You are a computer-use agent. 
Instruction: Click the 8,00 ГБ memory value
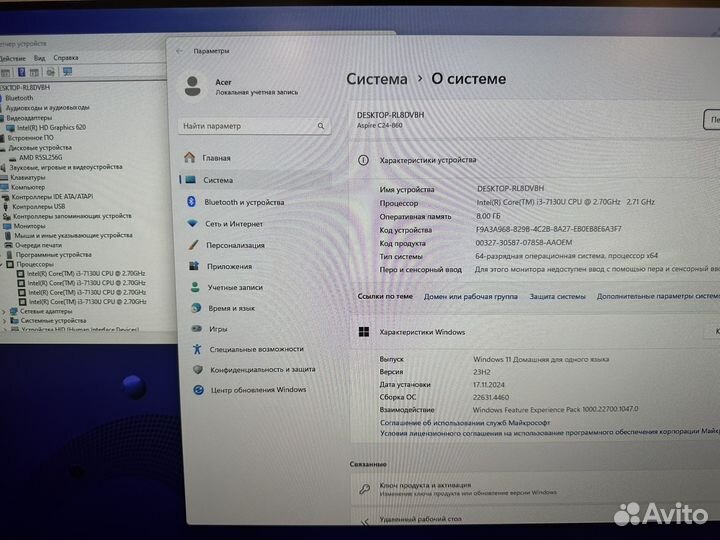coord(488,216)
